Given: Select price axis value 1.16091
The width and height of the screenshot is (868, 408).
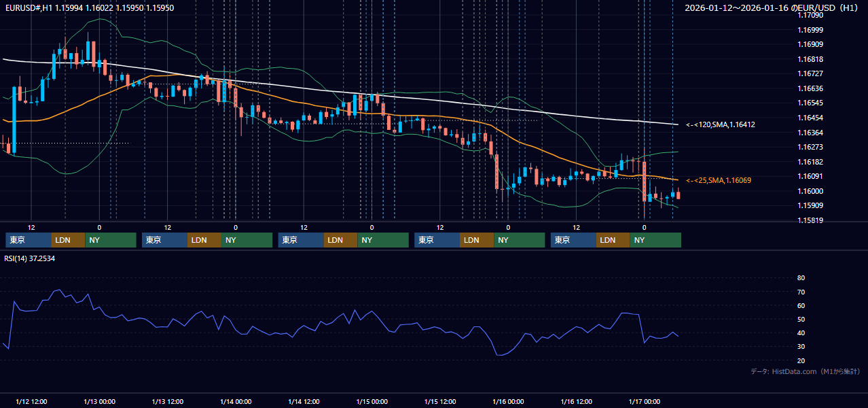Looking at the screenshot, I should [810, 177].
